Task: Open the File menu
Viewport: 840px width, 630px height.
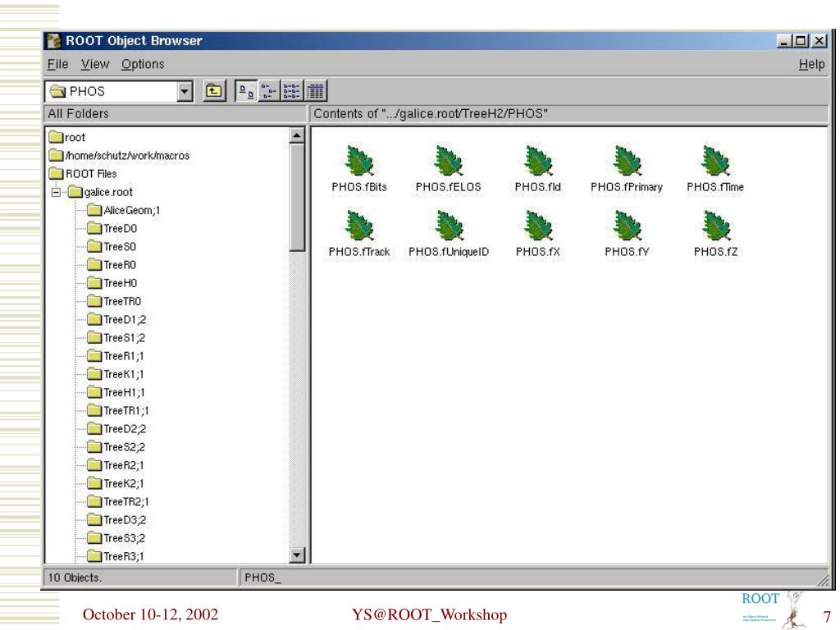Action: 58,64
